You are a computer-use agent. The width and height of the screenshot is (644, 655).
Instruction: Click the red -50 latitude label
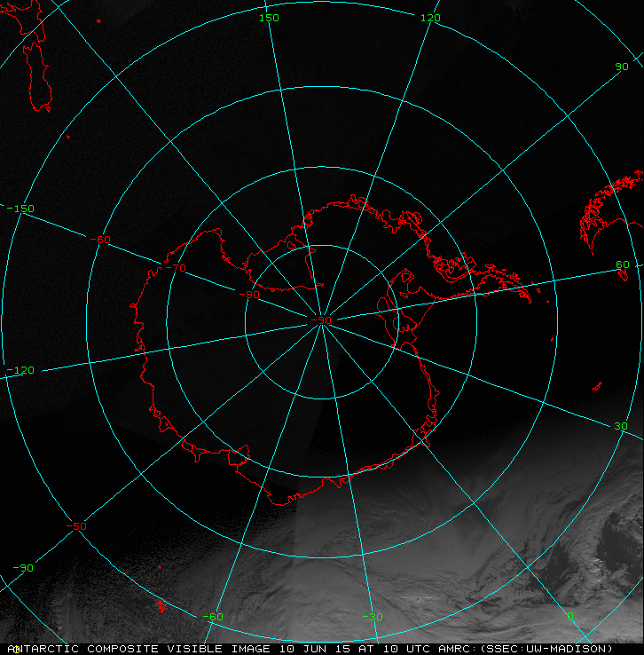(76, 526)
